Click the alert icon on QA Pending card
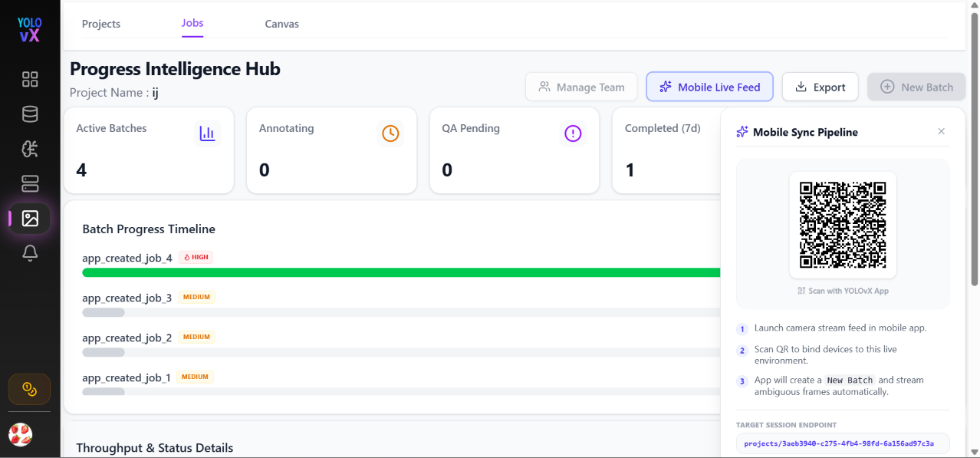The height and width of the screenshot is (458, 980). click(573, 133)
